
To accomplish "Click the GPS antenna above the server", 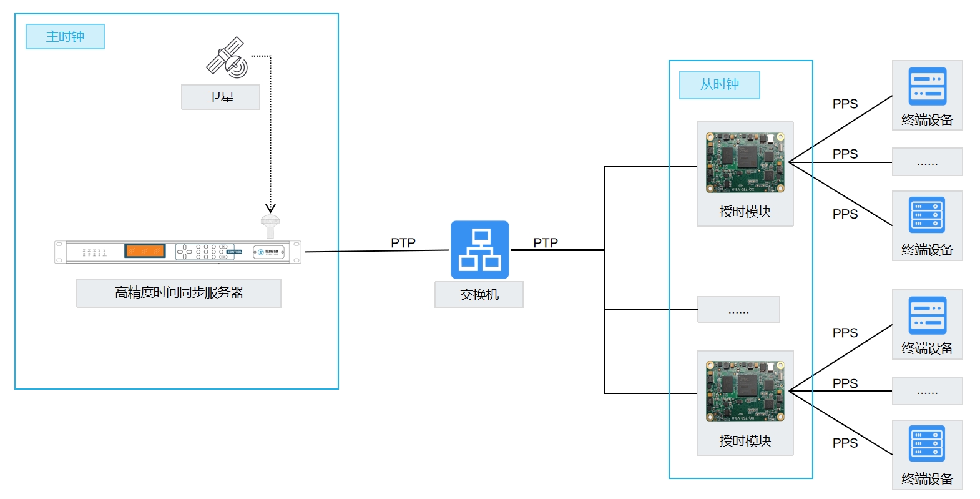I will tap(270, 226).
